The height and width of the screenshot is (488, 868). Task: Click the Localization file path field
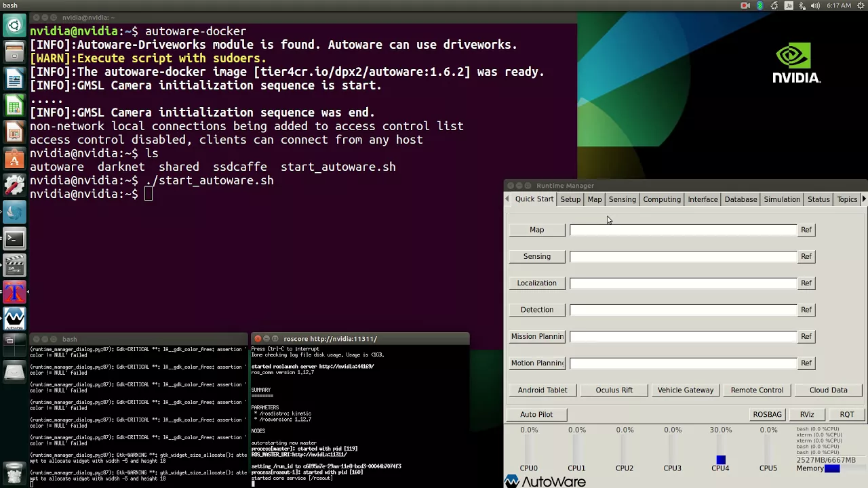[x=683, y=283]
